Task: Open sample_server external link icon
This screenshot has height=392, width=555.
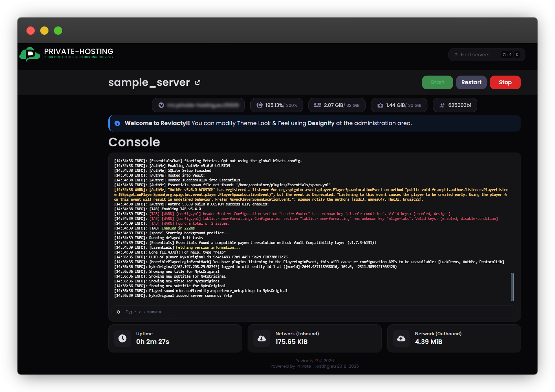Action: point(198,82)
